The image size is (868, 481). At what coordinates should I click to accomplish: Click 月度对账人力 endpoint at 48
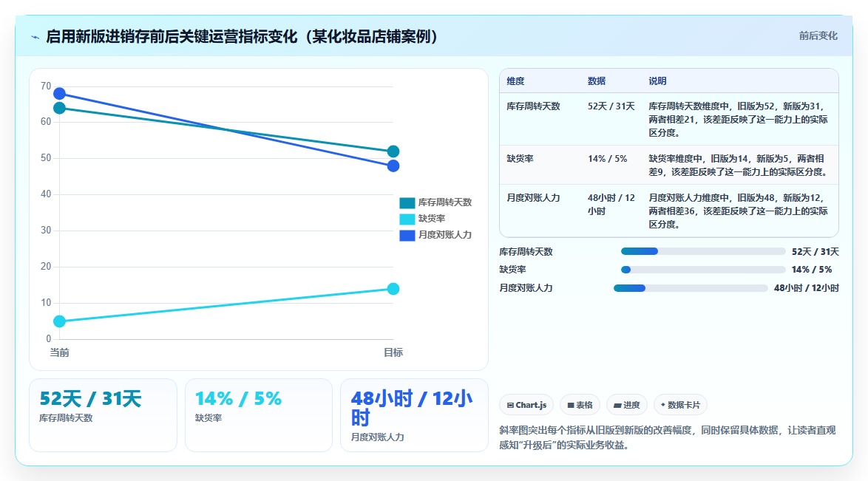pos(393,166)
